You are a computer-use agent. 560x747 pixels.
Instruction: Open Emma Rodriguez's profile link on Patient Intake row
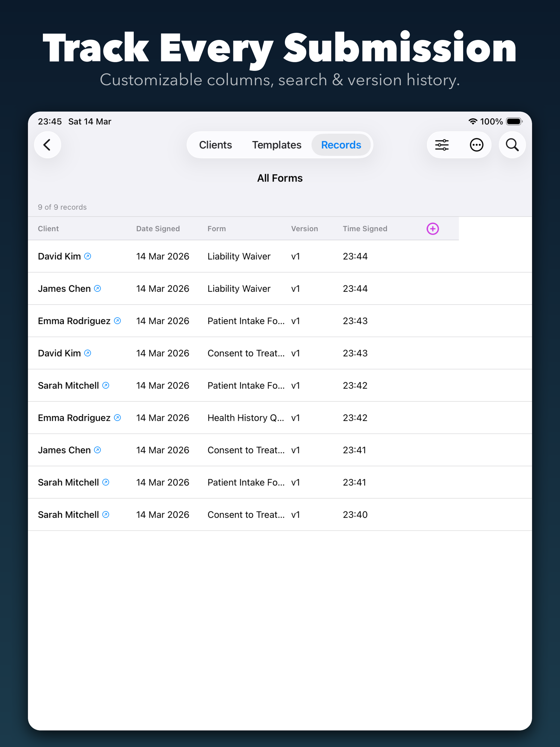[x=117, y=321]
